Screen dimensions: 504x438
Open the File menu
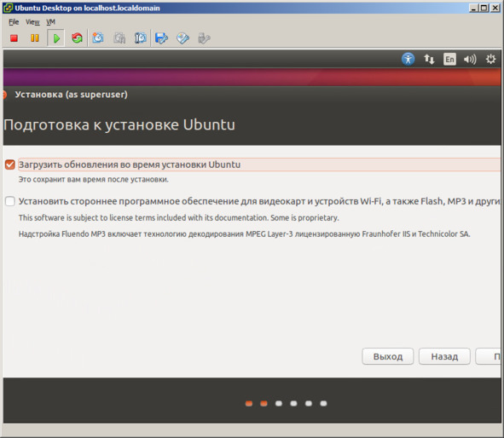click(x=14, y=22)
